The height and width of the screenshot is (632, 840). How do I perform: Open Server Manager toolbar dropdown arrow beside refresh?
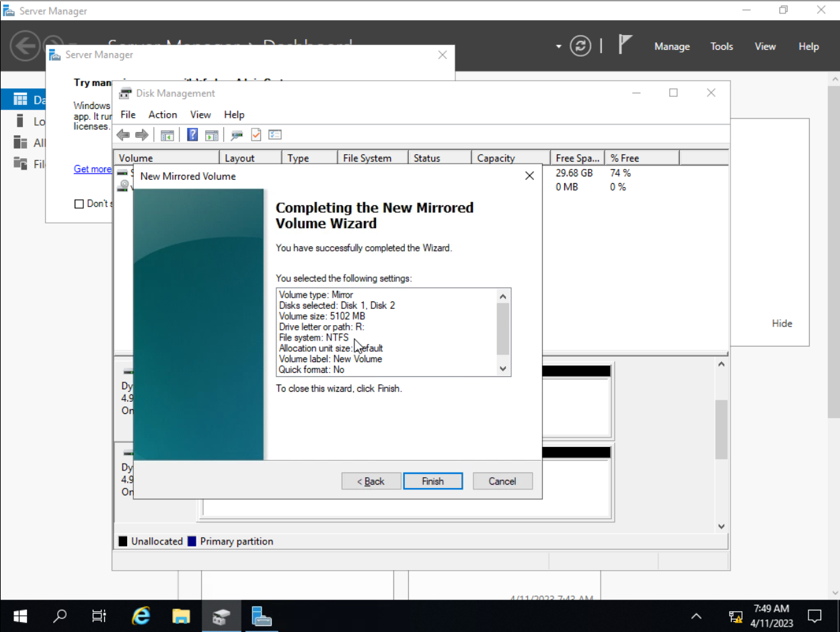tap(558, 46)
